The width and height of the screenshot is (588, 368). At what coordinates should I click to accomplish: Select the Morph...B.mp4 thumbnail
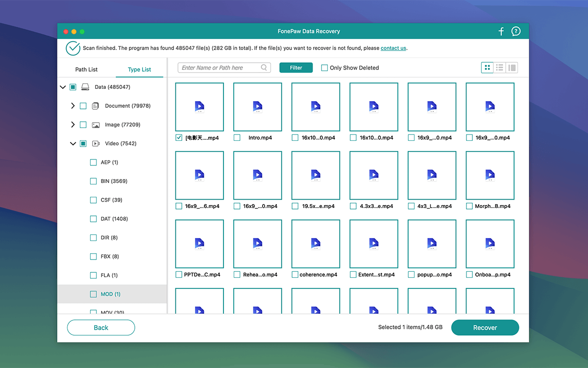click(490, 176)
